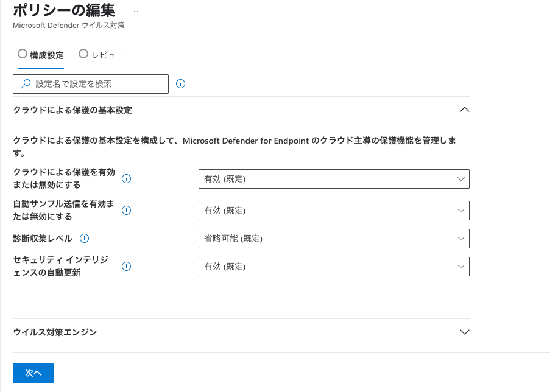The image size is (550, 392).
Task: Click the magnifier icon in search box
Action: 25,84
